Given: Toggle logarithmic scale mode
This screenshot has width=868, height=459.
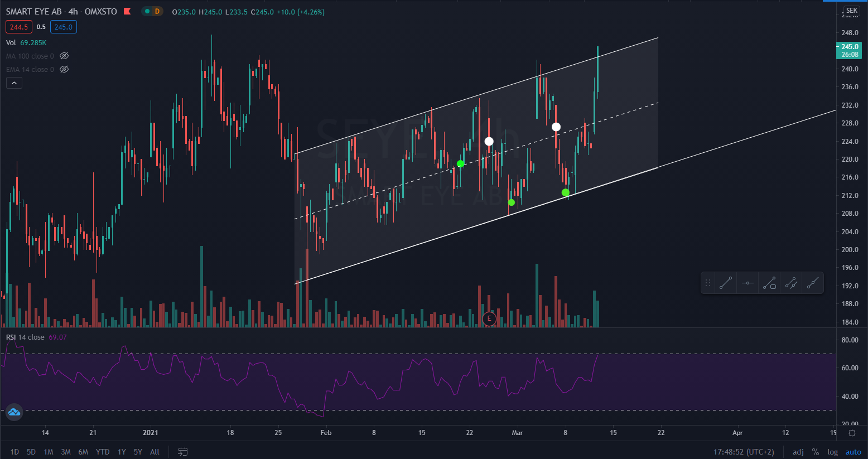Looking at the screenshot, I should [x=832, y=452].
